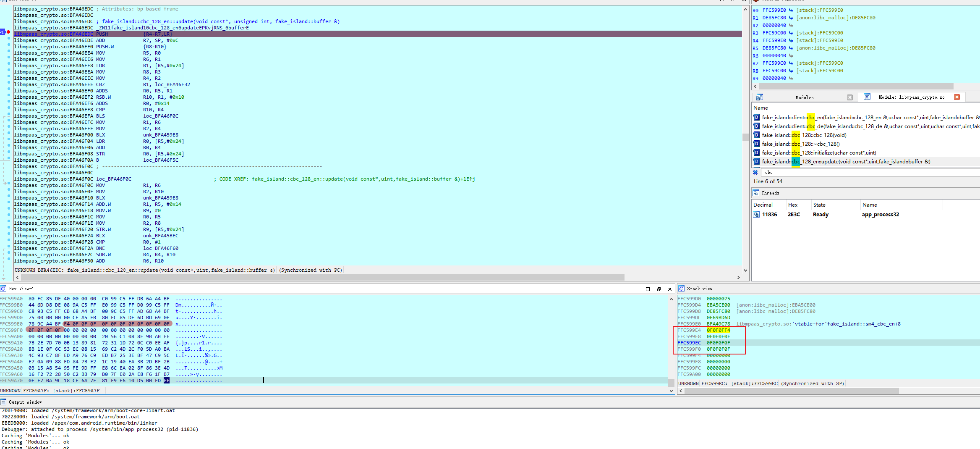980x449 pixels.
Task: Click the follow arrow next to R1
Action: (791, 18)
